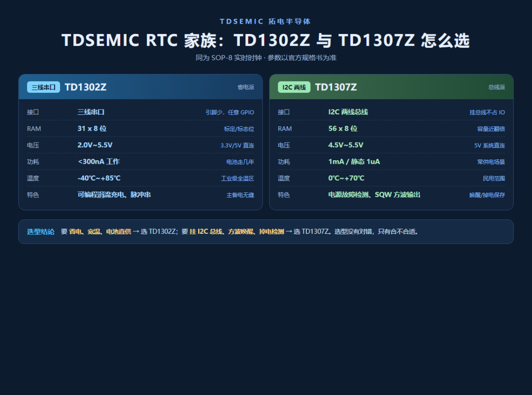
Task: Click the main title about TD1302Z 与 TD1307Z
Action: 266,40
